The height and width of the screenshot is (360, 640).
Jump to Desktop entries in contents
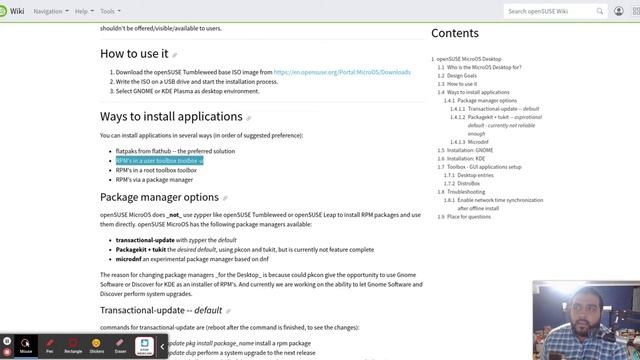[x=475, y=175]
